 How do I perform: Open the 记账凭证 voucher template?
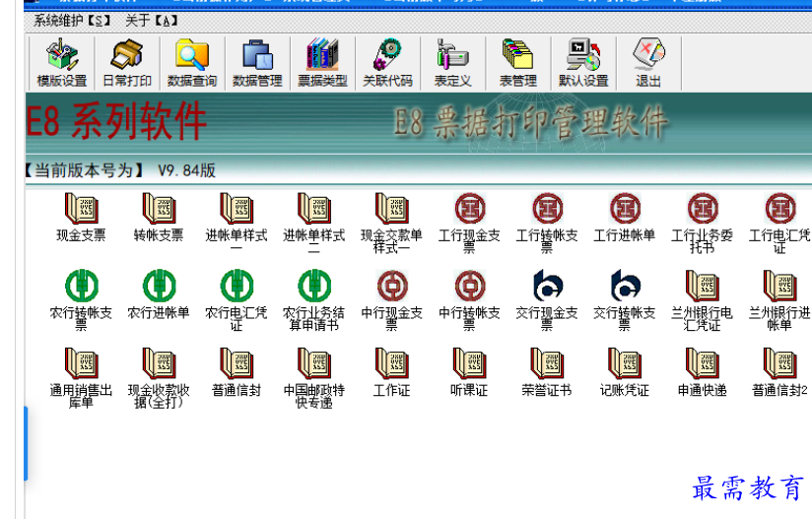coord(625,372)
